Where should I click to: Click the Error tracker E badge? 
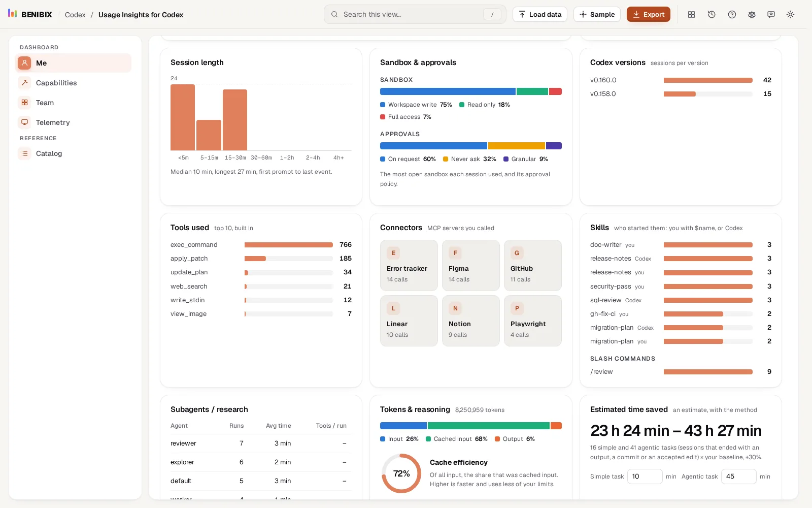coord(393,253)
